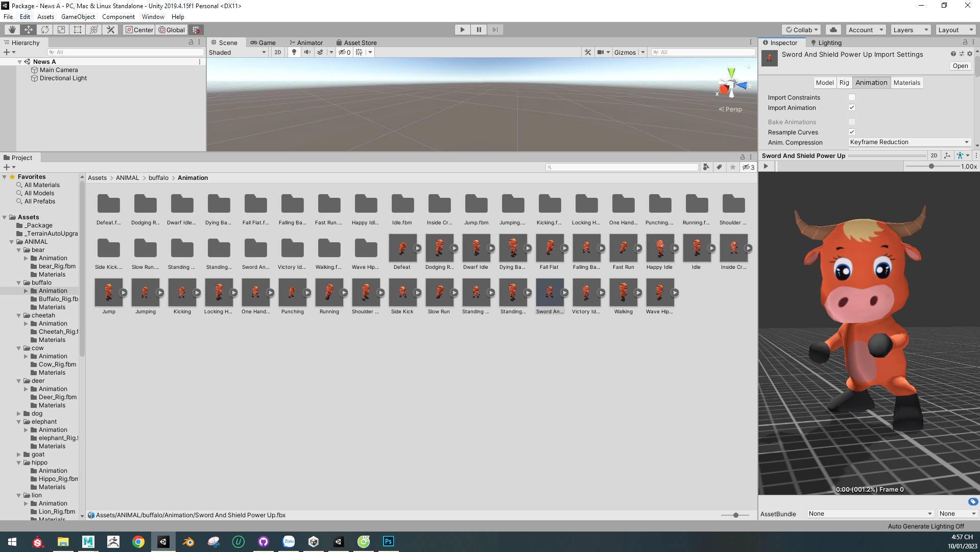
Task: Open Inspector help icon
Action: 953,54
